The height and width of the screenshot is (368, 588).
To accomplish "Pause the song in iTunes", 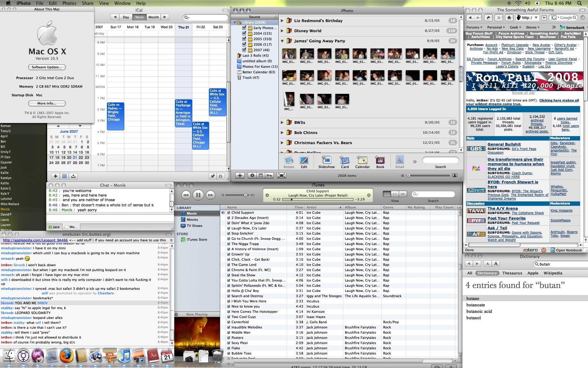I will pyautogui.click(x=198, y=195).
